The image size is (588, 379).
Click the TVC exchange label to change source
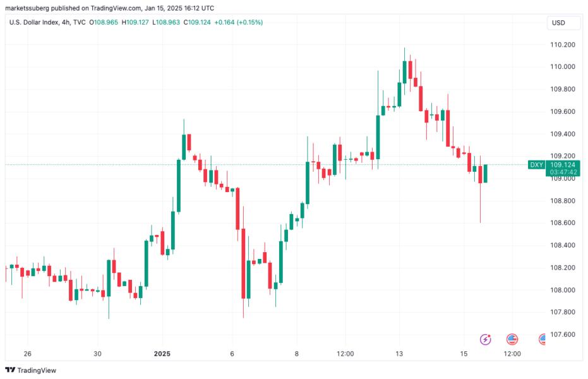click(81, 23)
